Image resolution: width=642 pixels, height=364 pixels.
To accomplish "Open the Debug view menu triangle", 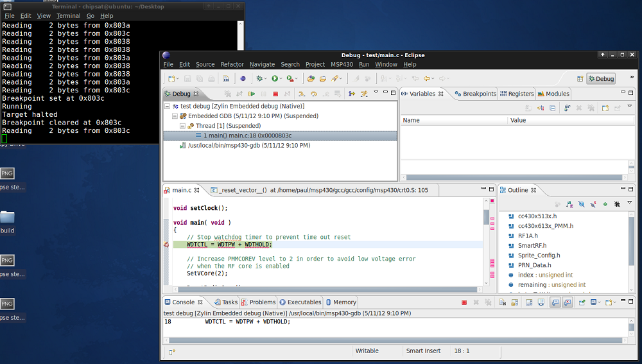I will tap(376, 92).
